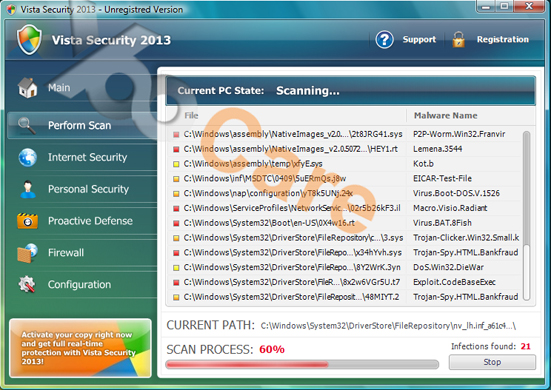Click the current path text value

pos(388,326)
